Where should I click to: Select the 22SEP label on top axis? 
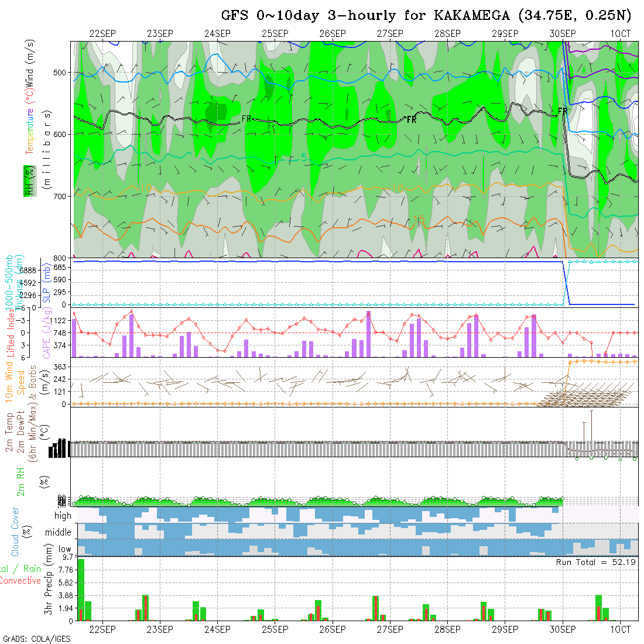[x=102, y=34]
